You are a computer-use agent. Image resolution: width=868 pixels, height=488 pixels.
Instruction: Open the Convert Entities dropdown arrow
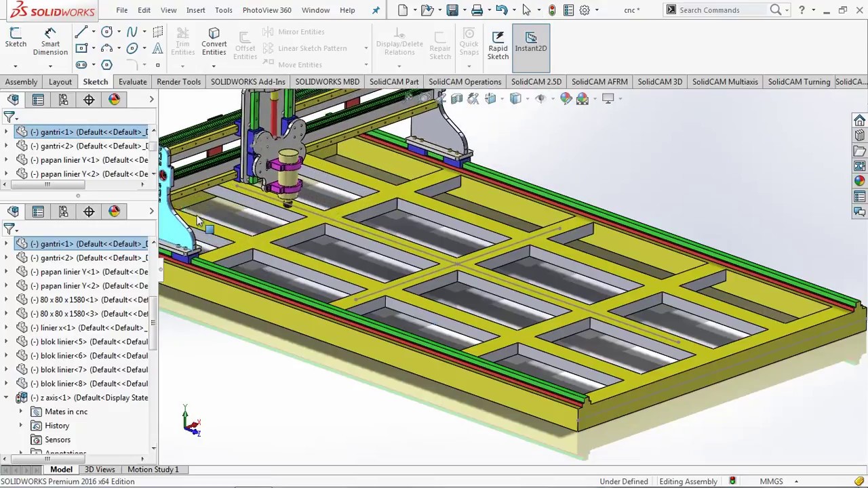coord(214,66)
